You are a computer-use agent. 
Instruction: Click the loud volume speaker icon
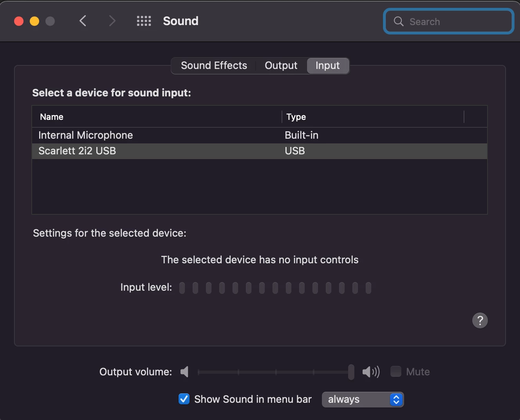[x=371, y=371]
